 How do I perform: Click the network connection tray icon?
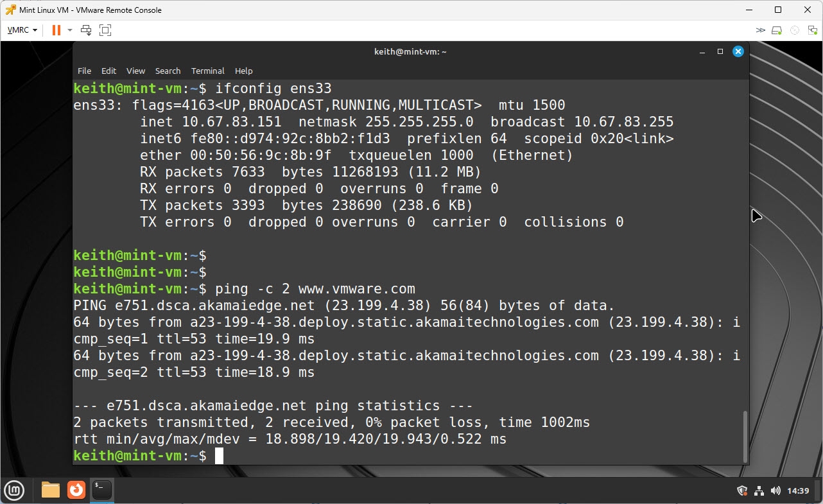pos(759,491)
